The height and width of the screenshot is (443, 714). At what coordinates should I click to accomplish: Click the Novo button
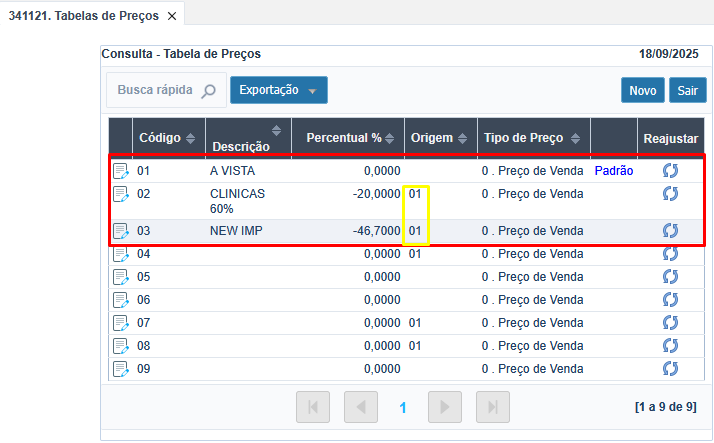[642, 91]
